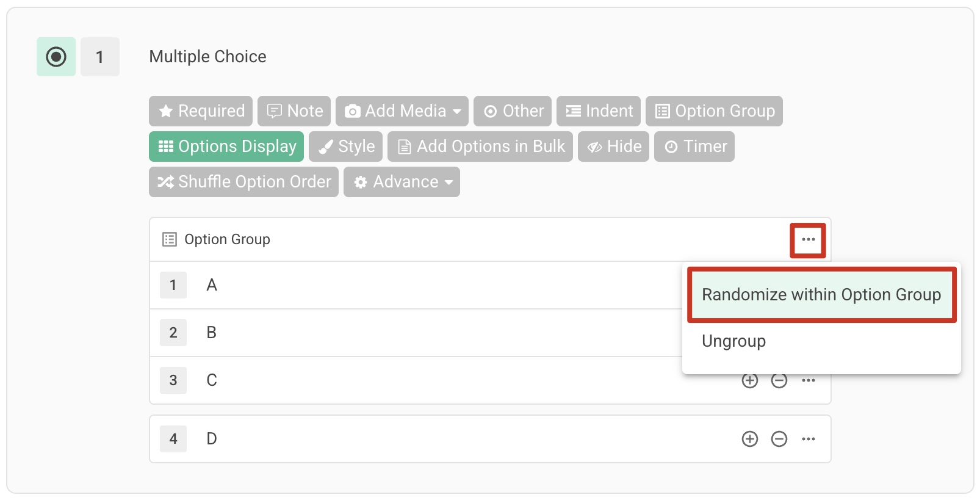The image size is (980, 503).
Task: Remove option D using the minus icon
Action: pos(779,439)
